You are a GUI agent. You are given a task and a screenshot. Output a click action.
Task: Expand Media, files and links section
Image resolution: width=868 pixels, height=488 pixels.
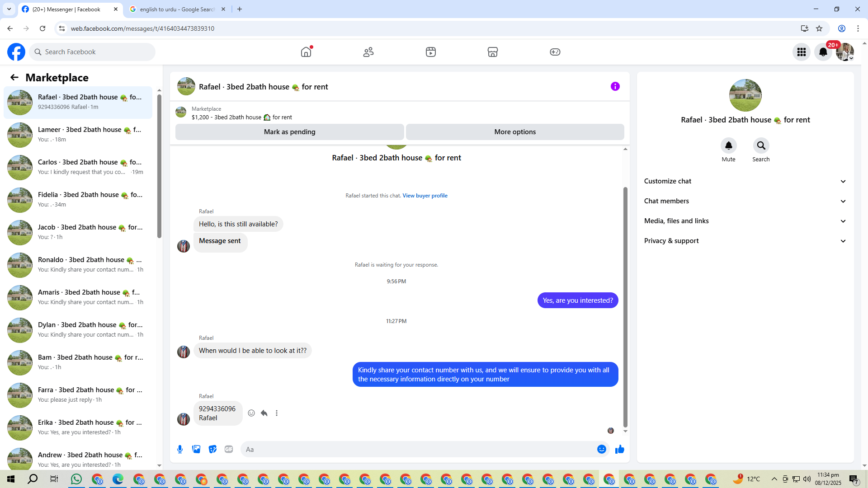tap(745, 221)
